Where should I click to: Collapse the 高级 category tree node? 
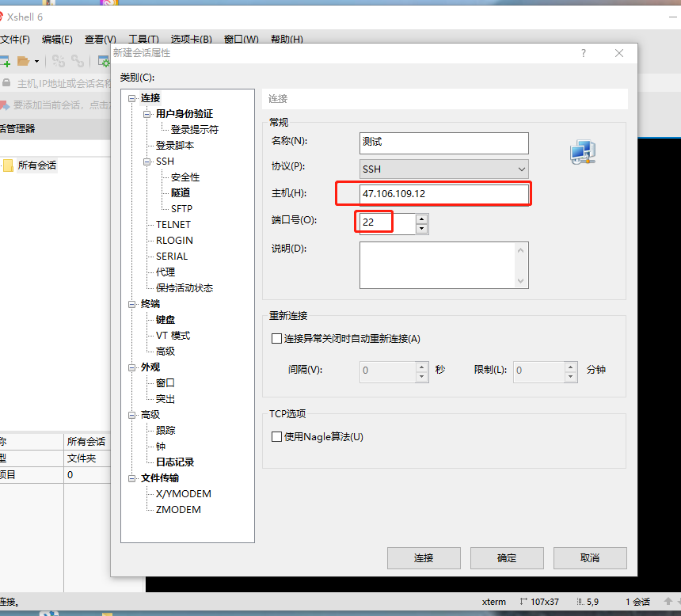pyautogui.click(x=131, y=415)
